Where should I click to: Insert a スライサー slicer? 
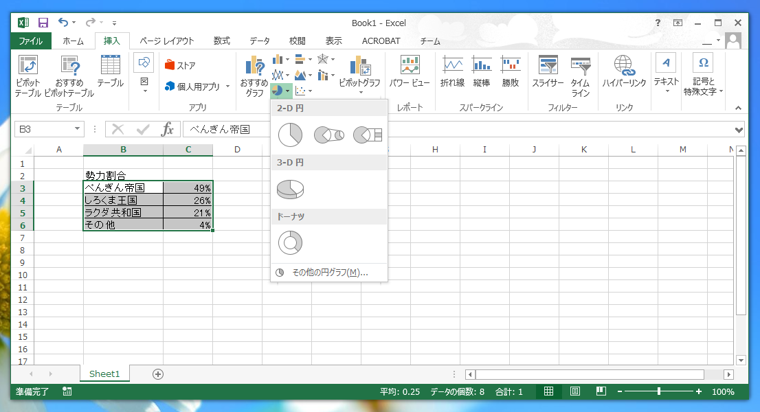tap(548, 72)
